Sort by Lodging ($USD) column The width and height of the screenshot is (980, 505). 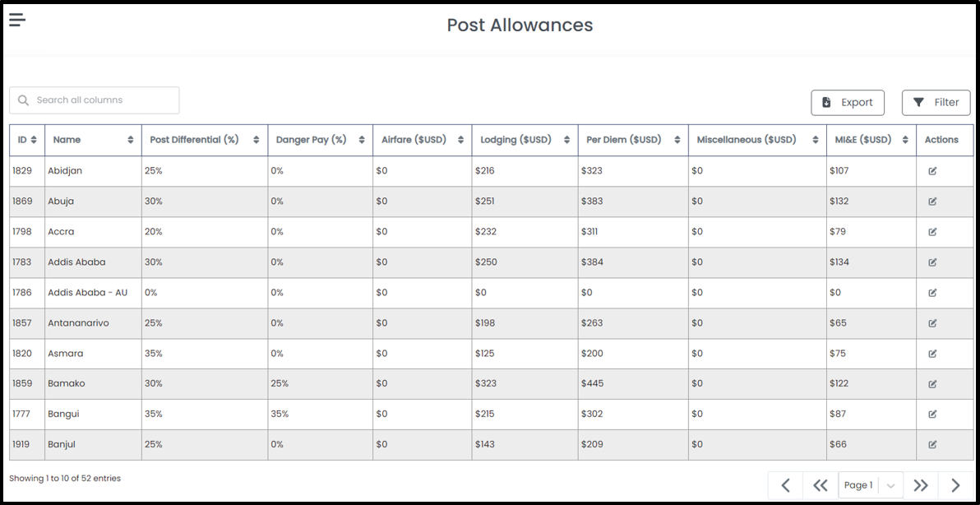(525, 140)
